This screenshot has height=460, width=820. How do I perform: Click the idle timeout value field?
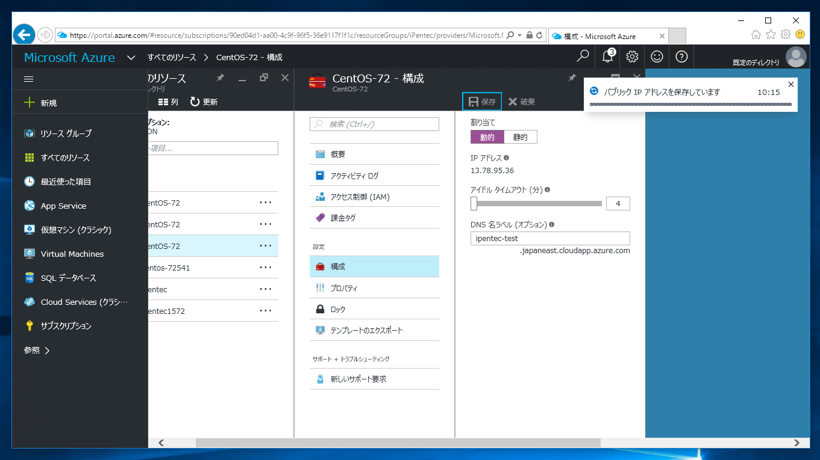pyautogui.click(x=618, y=203)
